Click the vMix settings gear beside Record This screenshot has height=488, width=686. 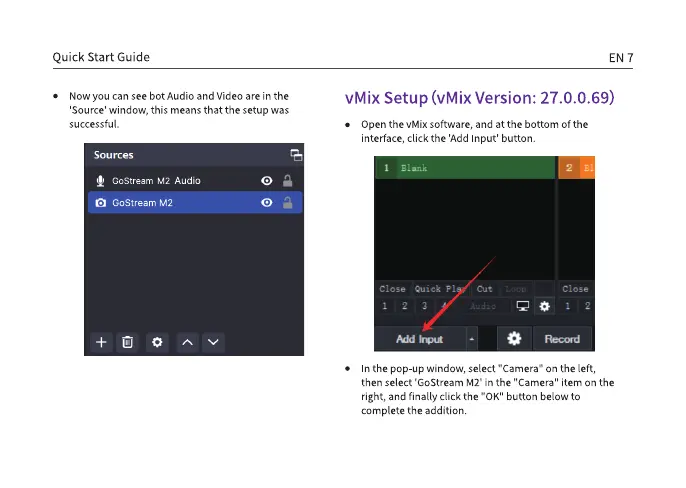coord(514,339)
